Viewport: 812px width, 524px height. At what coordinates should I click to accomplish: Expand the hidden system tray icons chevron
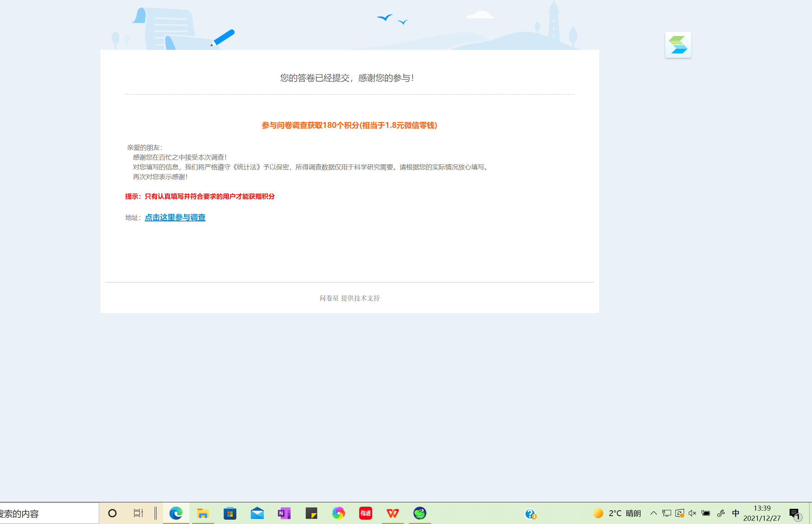pos(653,513)
